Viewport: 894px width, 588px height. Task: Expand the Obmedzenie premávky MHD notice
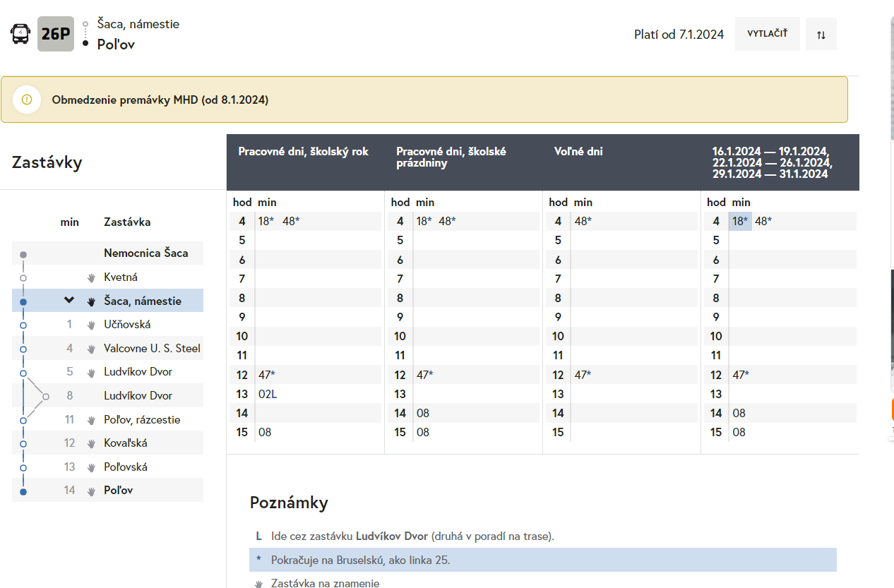160,100
